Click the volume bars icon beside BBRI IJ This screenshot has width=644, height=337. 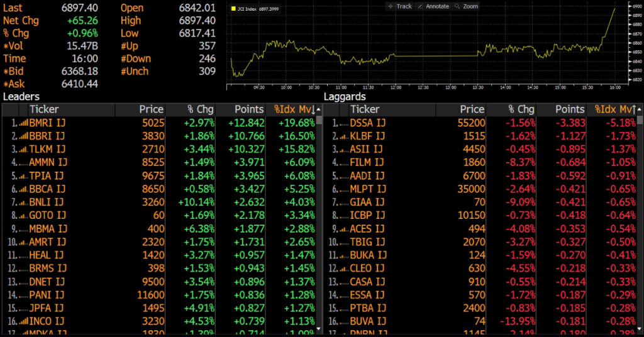[23, 136]
